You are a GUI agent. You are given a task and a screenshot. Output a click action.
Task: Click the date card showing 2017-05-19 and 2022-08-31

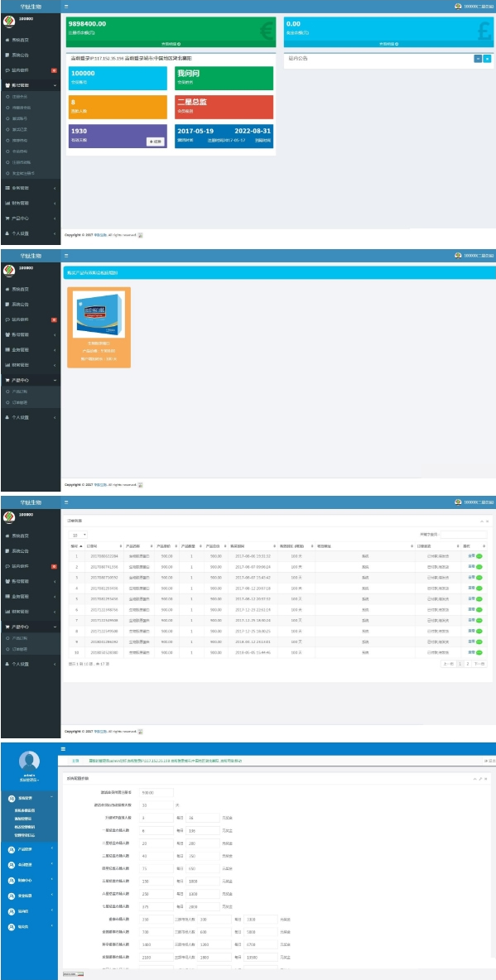click(x=224, y=136)
